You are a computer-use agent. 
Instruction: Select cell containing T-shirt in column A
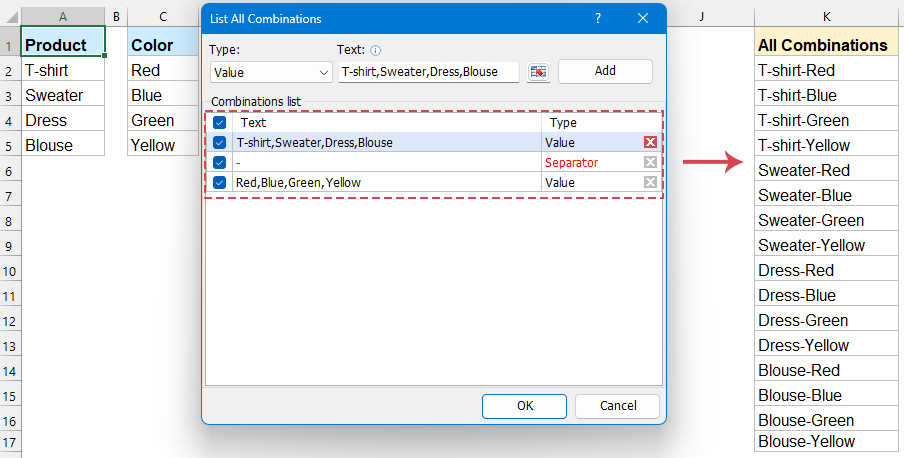tap(63, 70)
